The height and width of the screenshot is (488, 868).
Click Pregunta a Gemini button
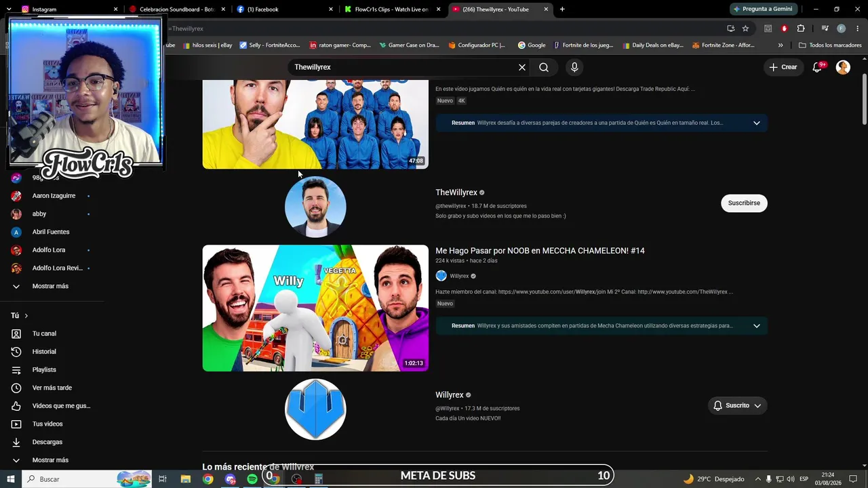pyautogui.click(x=763, y=9)
